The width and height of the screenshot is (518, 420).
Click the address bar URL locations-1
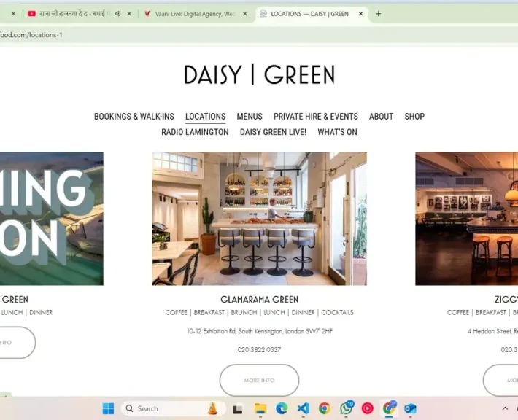click(31, 35)
